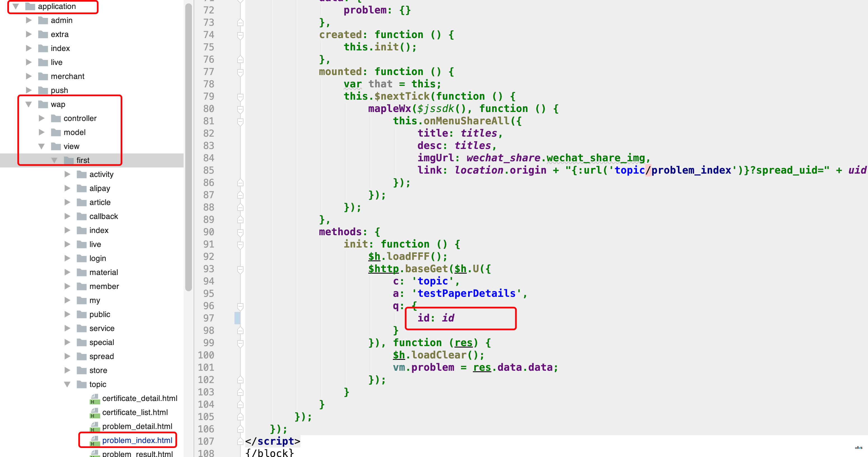Click the fold indicator arrow at line 93

240,269
